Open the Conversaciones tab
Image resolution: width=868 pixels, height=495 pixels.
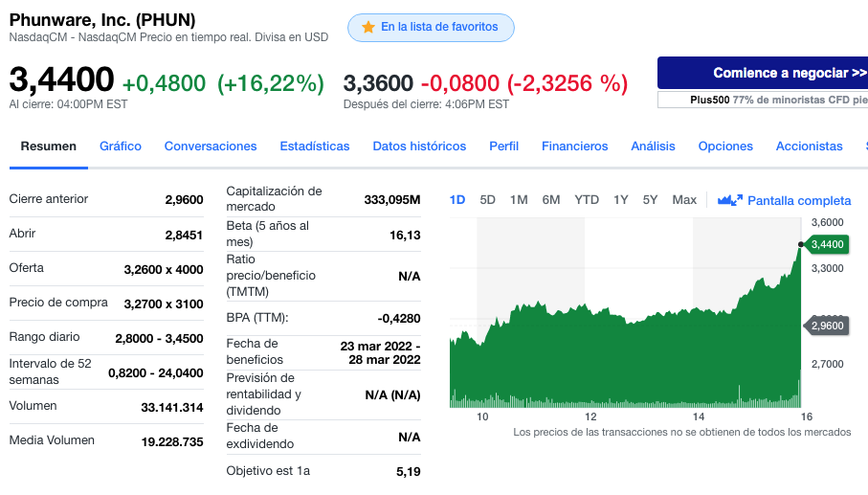coord(211,146)
